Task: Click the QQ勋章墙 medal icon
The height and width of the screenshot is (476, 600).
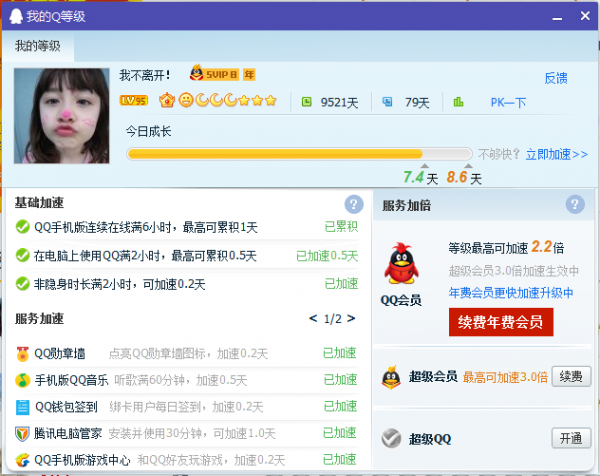Action: 23,354
